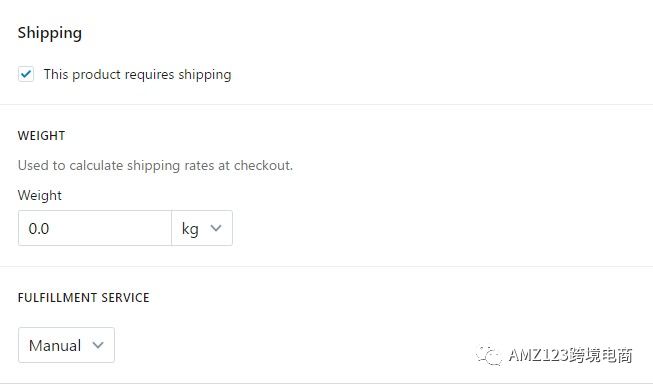Click the chevron arrow beside kg

(x=216, y=228)
